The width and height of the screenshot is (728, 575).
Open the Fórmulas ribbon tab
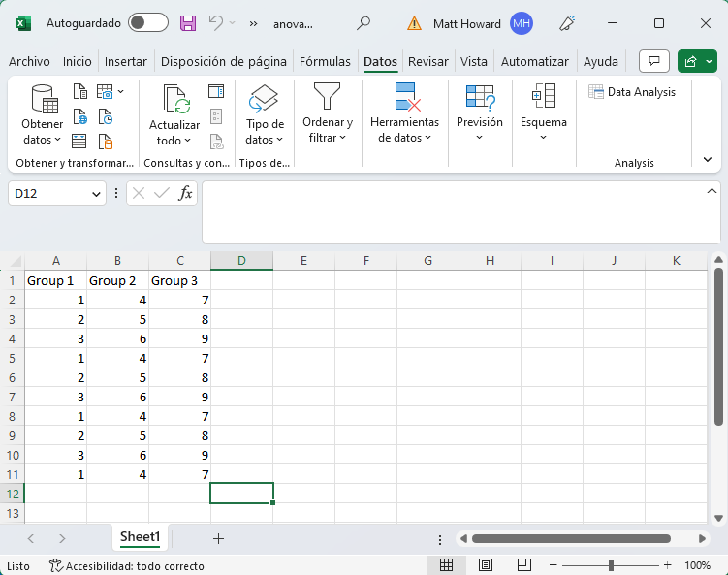[x=325, y=61]
